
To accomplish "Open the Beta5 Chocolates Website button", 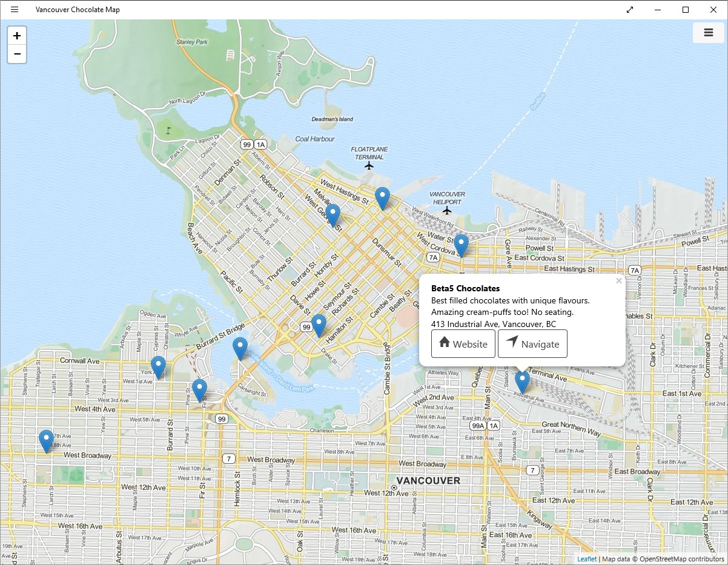I will coord(463,344).
